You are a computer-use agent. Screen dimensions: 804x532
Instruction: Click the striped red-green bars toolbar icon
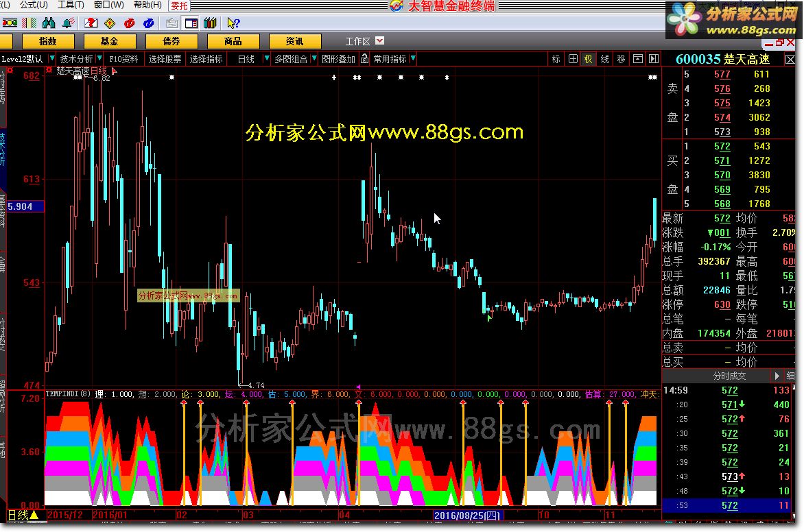(29, 23)
